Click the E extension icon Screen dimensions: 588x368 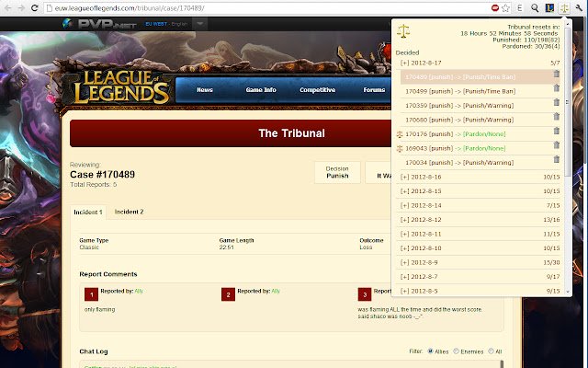[520, 8]
